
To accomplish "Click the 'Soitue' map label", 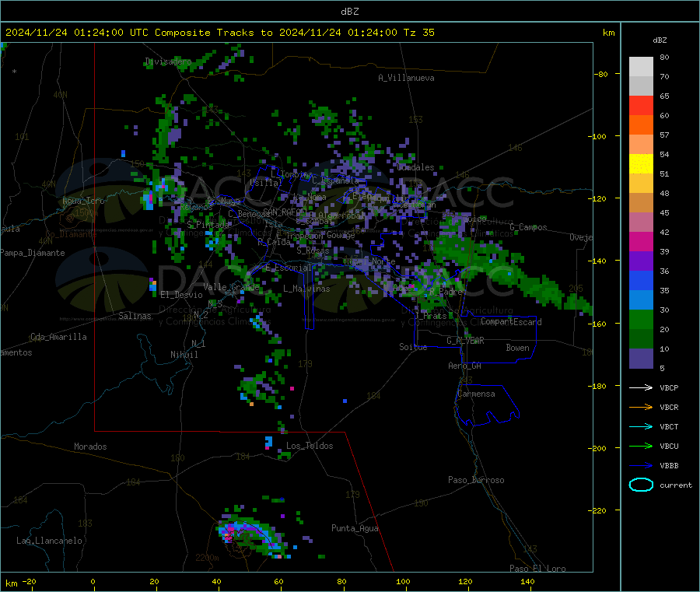I will coord(413,347).
